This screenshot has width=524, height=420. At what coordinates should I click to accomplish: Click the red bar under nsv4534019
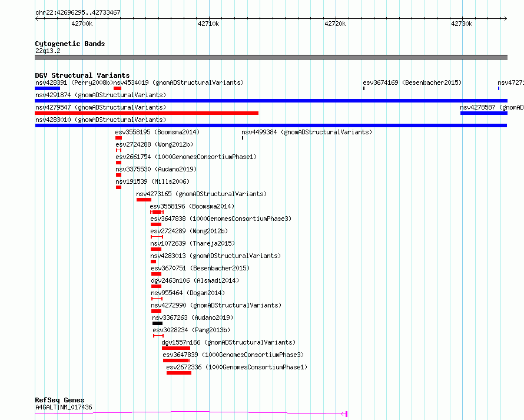coord(117,88)
